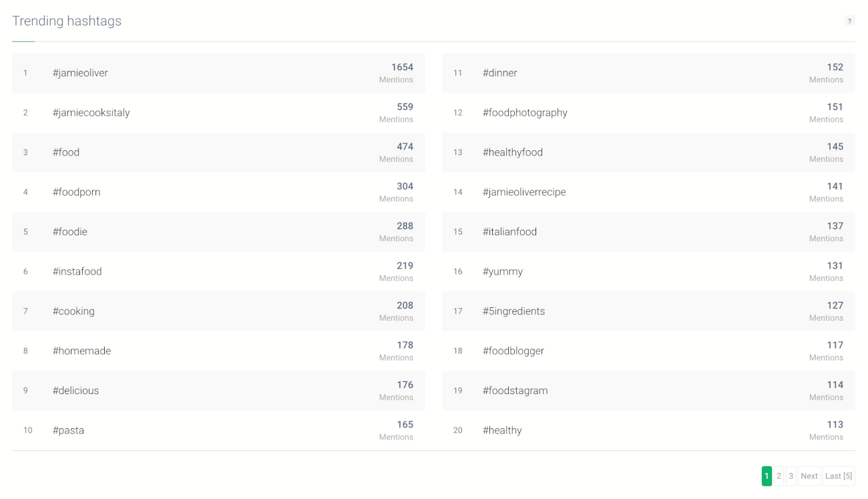Click the #delicious hashtag

tap(75, 391)
